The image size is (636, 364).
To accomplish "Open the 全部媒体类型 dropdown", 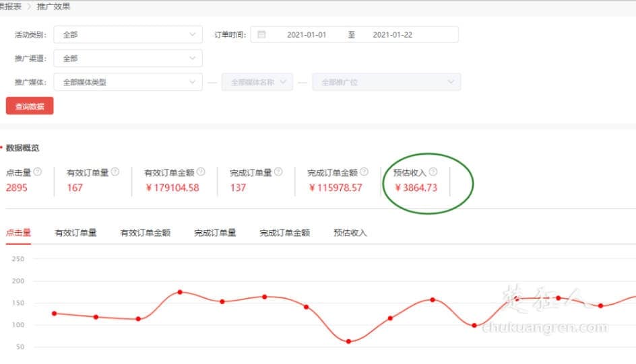I will (x=128, y=82).
